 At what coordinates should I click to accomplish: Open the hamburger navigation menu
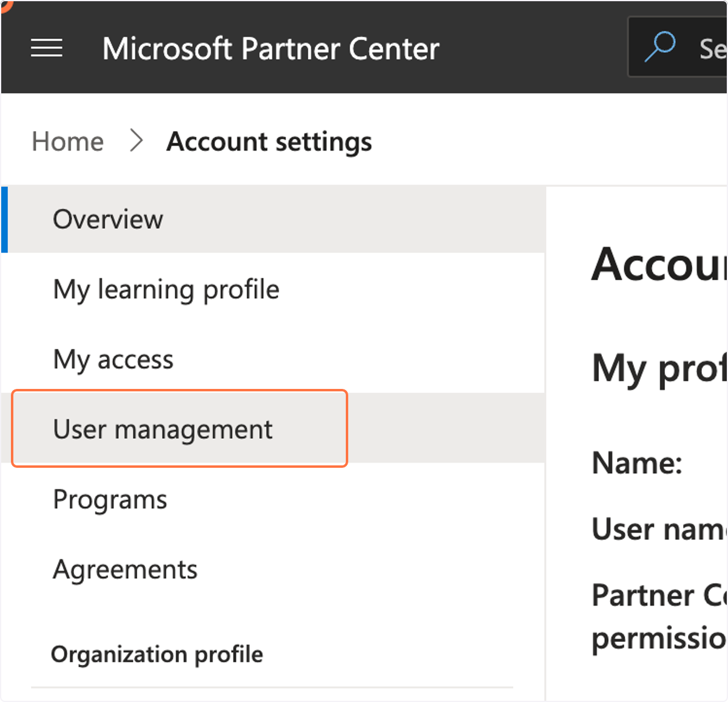point(47,48)
